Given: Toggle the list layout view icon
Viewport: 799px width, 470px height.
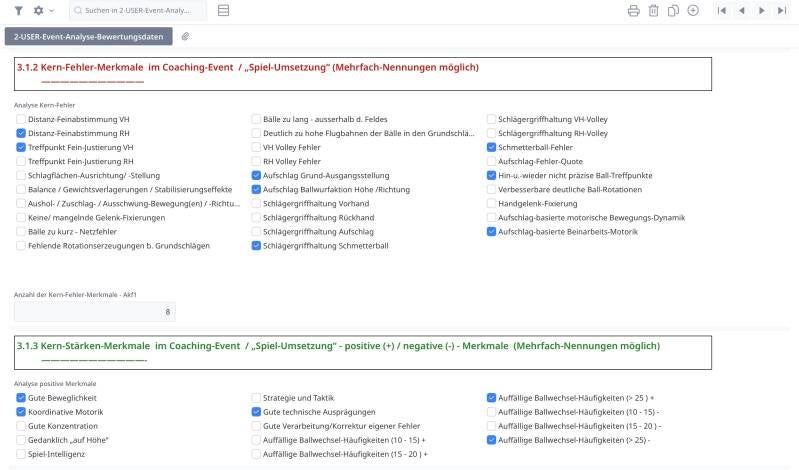Looking at the screenshot, I should pos(223,10).
